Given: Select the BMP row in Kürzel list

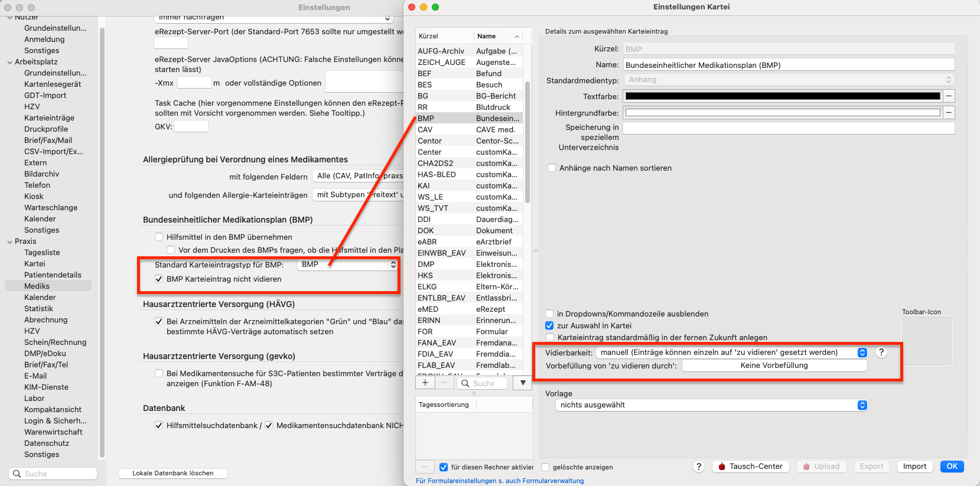Looking at the screenshot, I should point(469,118).
